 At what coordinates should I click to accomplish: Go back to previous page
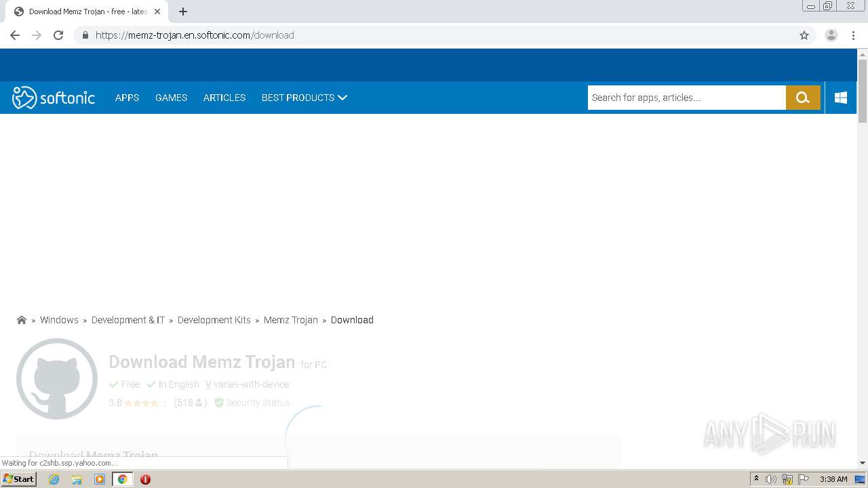(15, 35)
